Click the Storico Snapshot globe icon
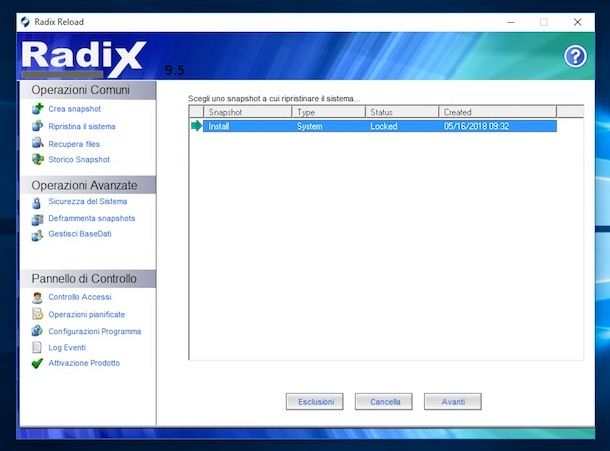The width and height of the screenshot is (610, 451). pyautogui.click(x=38, y=159)
